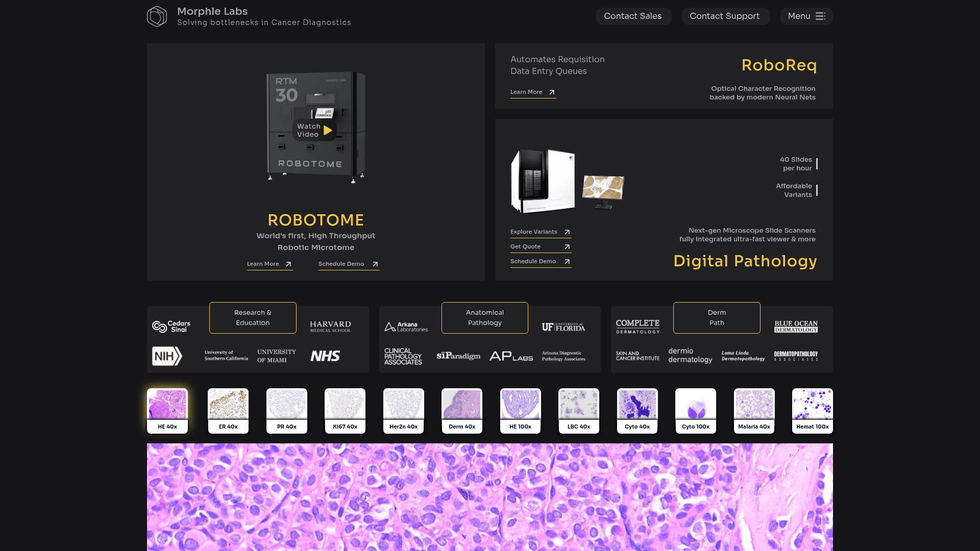The image size is (980, 551).
Task: Click the HE tissue slide viewer
Action: tap(490, 497)
